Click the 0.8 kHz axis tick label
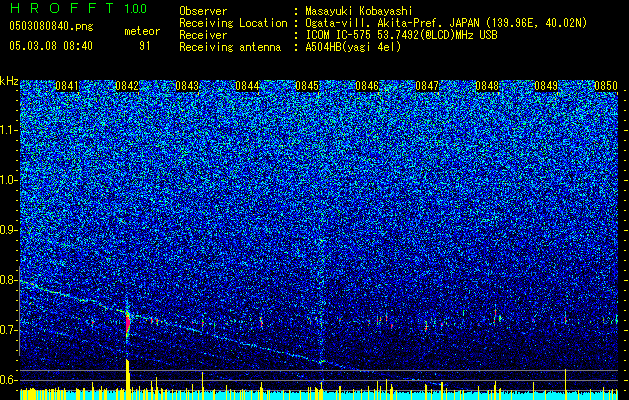Screen dimensions: 629x400 coord(9,280)
